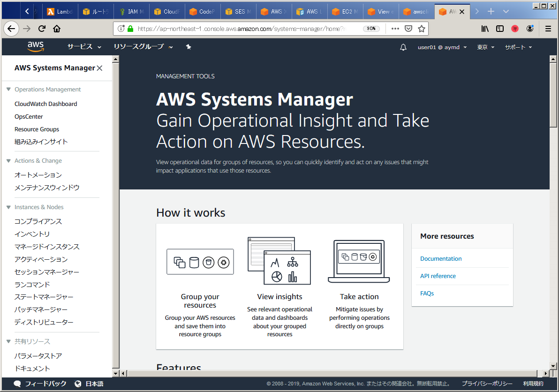Click the green padlock security icon
Image resolution: width=559 pixels, height=392 pixels.
(x=130, y=29)
